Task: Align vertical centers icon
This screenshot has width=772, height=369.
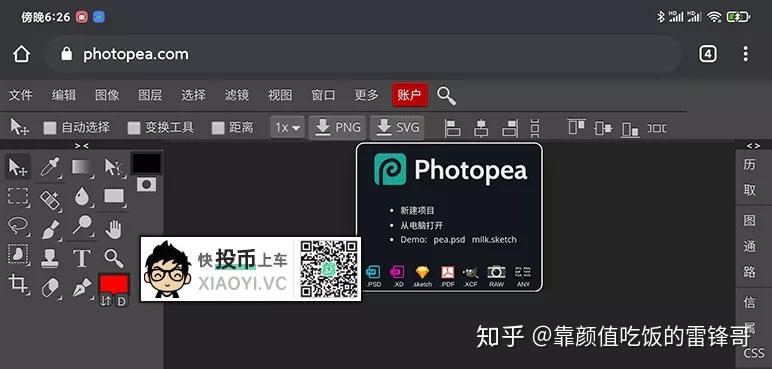Action: click(603, 128)
